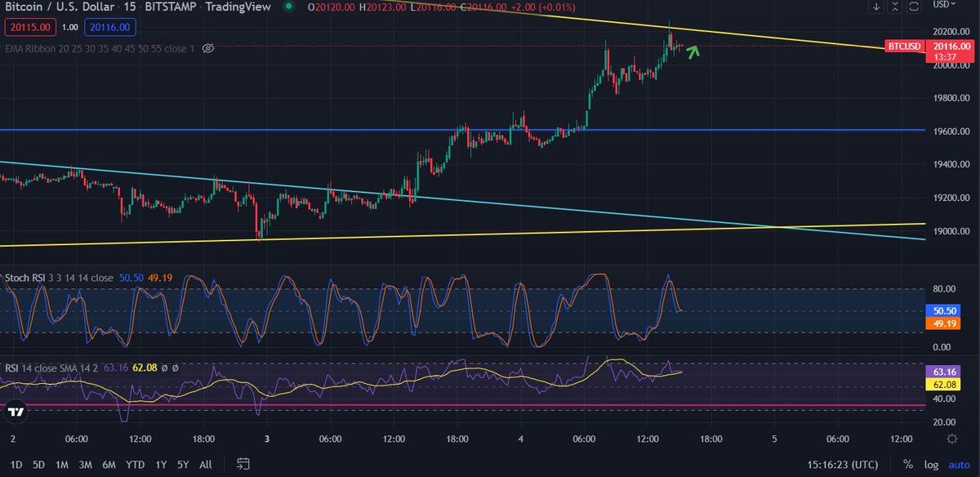Select the EMA Ribbon indicator legend
Viewport: 980px width, 477px height.
[100, 49]
